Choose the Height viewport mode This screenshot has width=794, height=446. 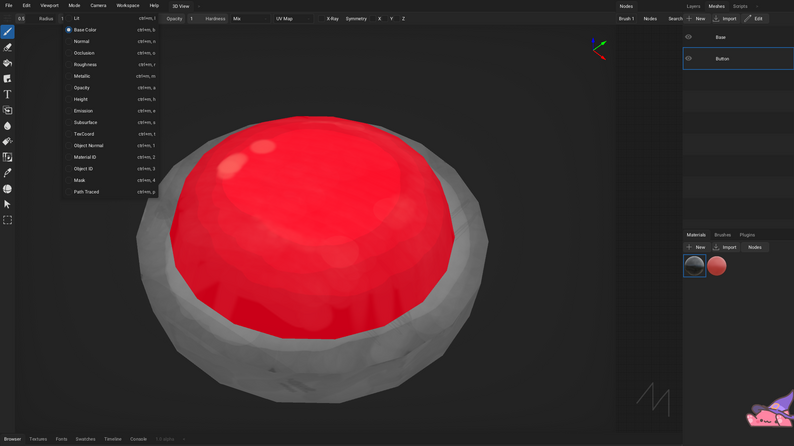click(110, 100)
